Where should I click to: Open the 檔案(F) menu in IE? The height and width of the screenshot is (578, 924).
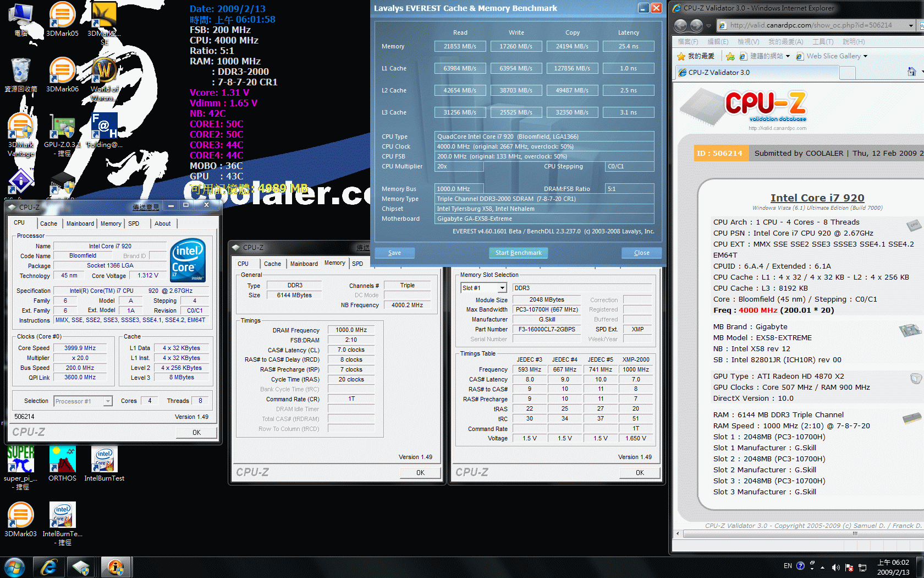687,42
